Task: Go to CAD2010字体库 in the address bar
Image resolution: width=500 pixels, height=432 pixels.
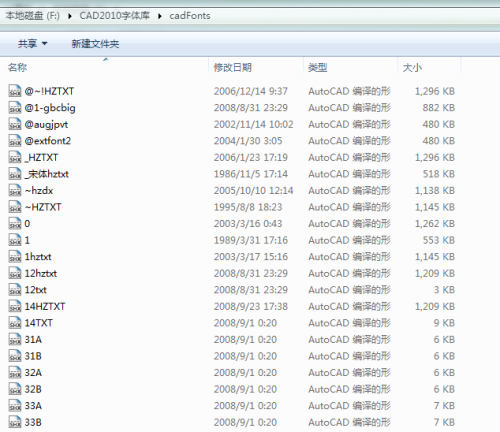Action: click(x=114, y=16)
